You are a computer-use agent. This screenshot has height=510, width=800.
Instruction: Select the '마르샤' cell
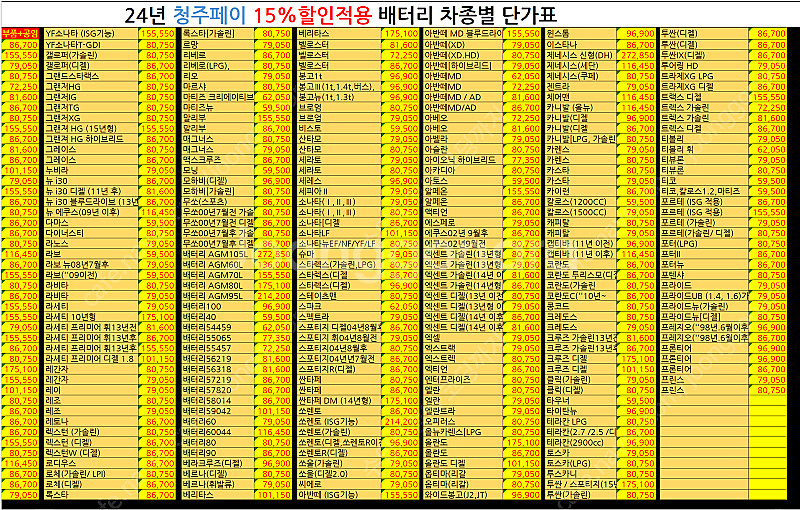pyautogui.click(x=217, y=86)
